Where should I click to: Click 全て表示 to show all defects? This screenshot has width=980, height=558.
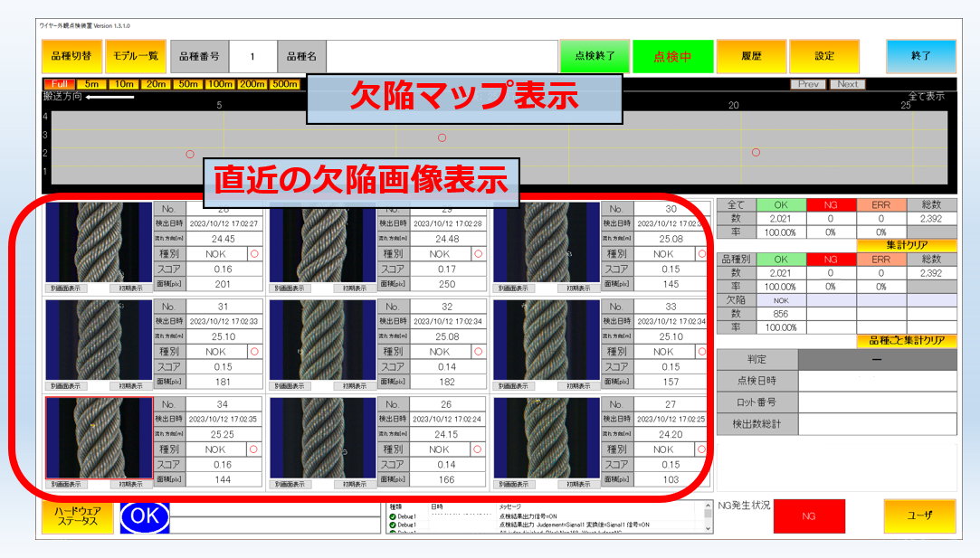927,96
